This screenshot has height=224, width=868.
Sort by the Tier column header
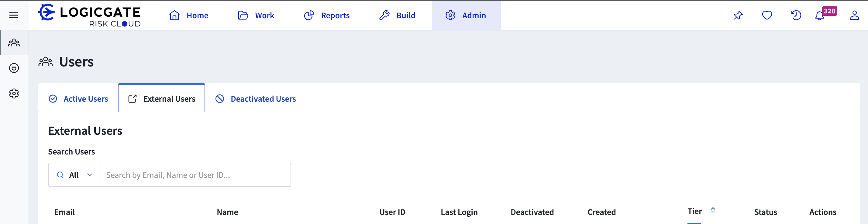coord(694,211)
